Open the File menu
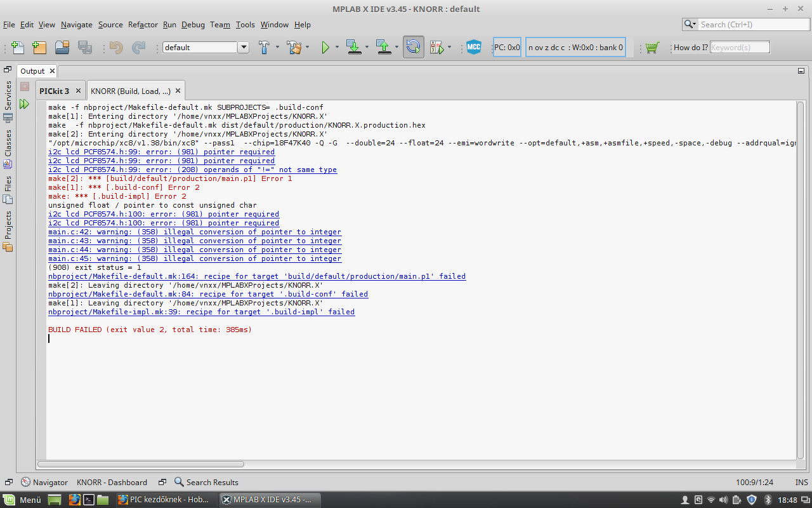 coord(9,25)
